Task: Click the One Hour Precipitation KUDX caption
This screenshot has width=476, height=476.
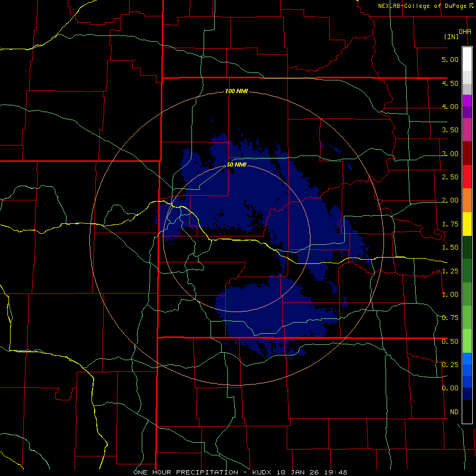Action: [x=241, y=472]
